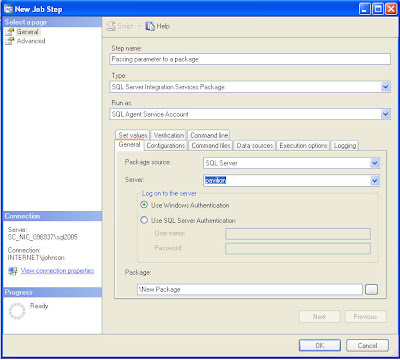Open the Package source dropdown
Image resolution: width=400 pixels, height=360 pixels.
(375, 163)
